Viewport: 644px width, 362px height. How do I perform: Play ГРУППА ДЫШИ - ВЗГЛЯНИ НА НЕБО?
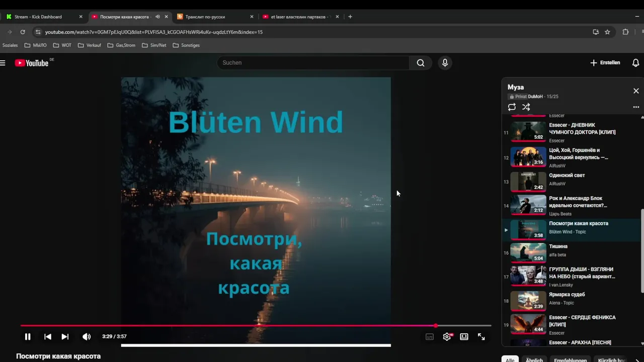click(571, 276)
